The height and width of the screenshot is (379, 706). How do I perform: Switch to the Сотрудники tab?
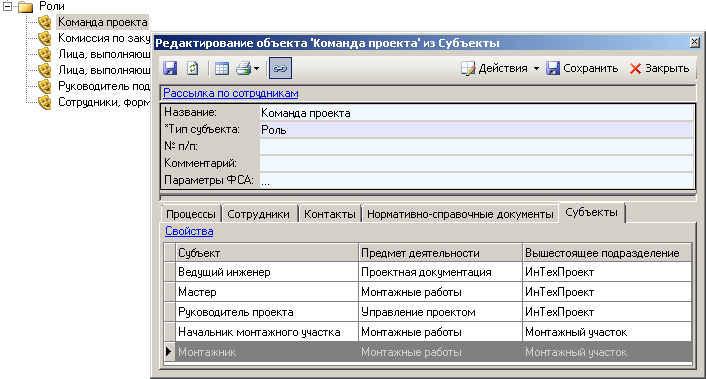258,214
